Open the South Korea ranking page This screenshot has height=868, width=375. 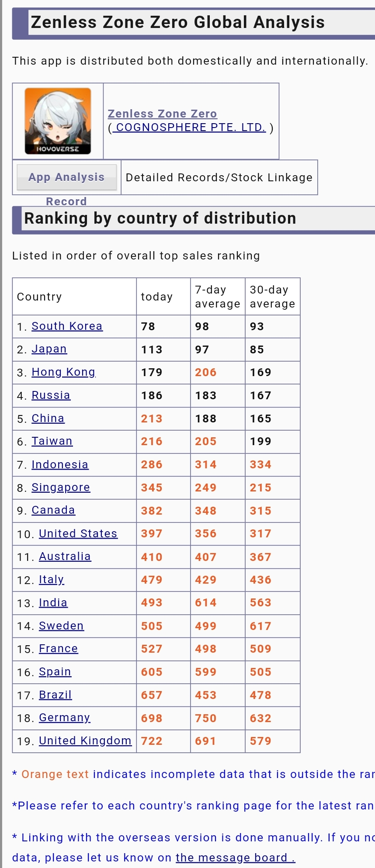point(67,326)
